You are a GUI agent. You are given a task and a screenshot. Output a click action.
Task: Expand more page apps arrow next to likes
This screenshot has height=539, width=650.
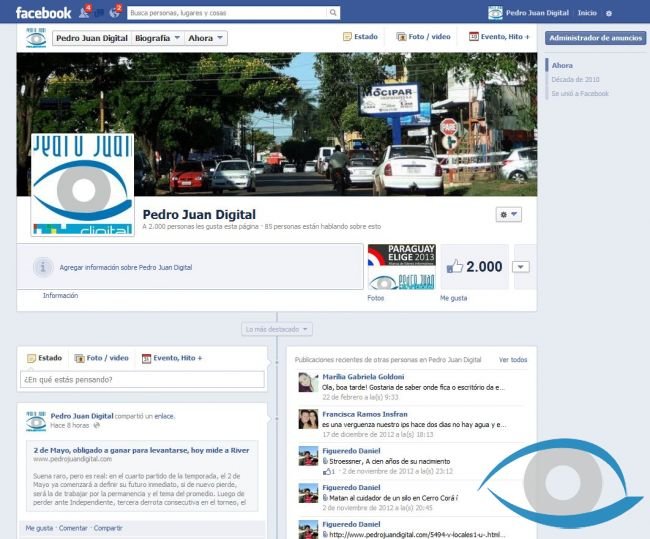click(x=521, y=267)
